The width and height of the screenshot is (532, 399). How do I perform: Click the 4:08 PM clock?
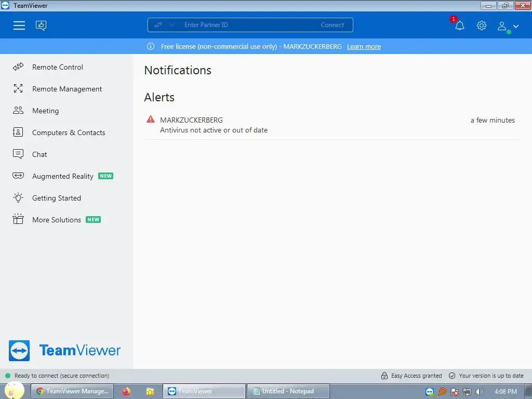click(506, 392)
